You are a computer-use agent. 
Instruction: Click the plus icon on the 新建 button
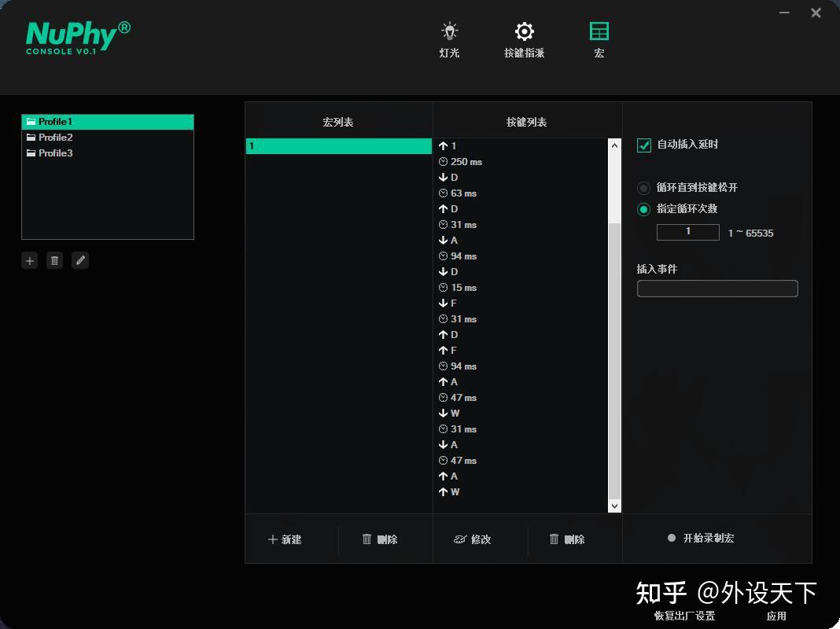pyautogui.click(x=272, y=539)
